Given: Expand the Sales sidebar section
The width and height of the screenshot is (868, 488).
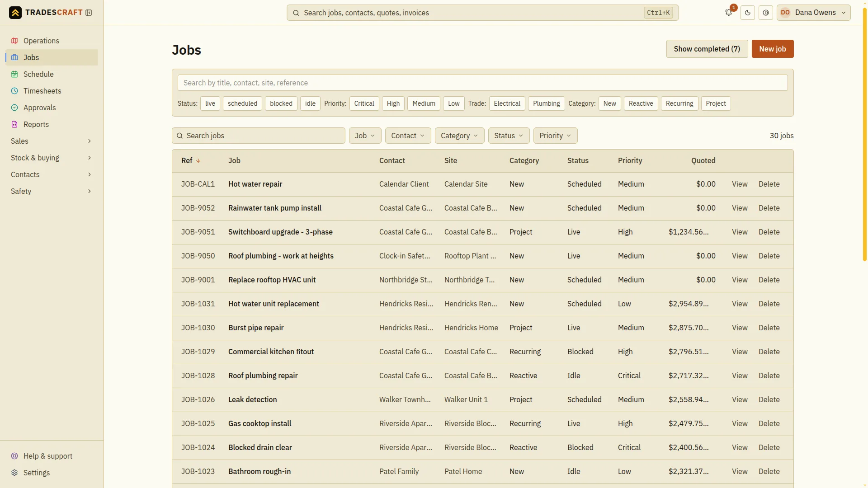Looking at the screenshot, I should (52, 141).
